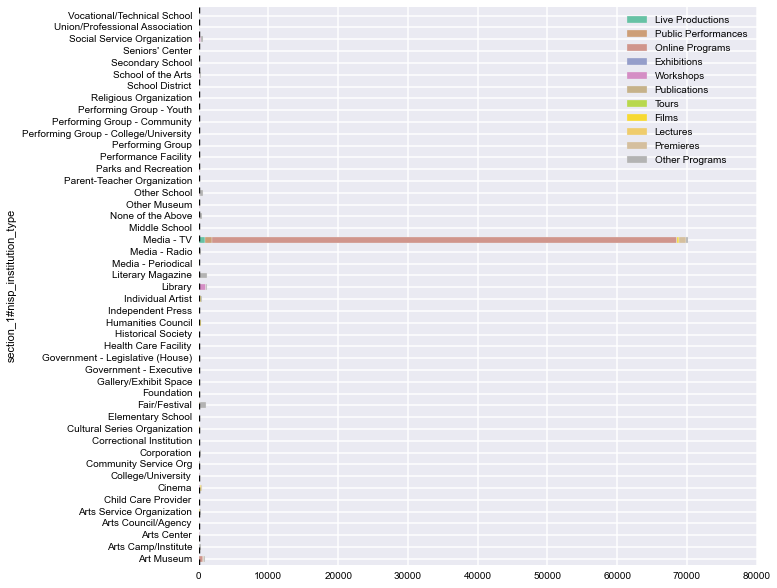The height and width of the screenshot is (588, 777).
Task: Click the Premieres legend swatch
Action: pos(637,146)
